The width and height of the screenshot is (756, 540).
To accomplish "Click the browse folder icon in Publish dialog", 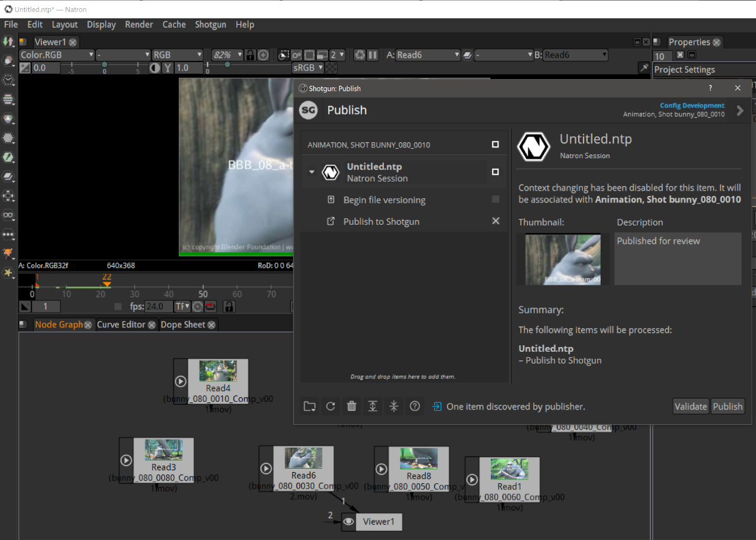I will (x=309, y=406).
